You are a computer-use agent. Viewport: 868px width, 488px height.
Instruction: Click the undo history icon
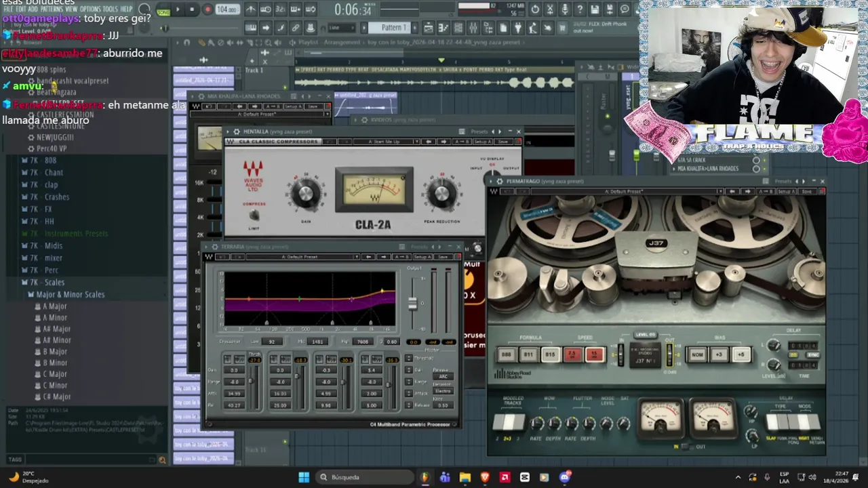(535, 9)
